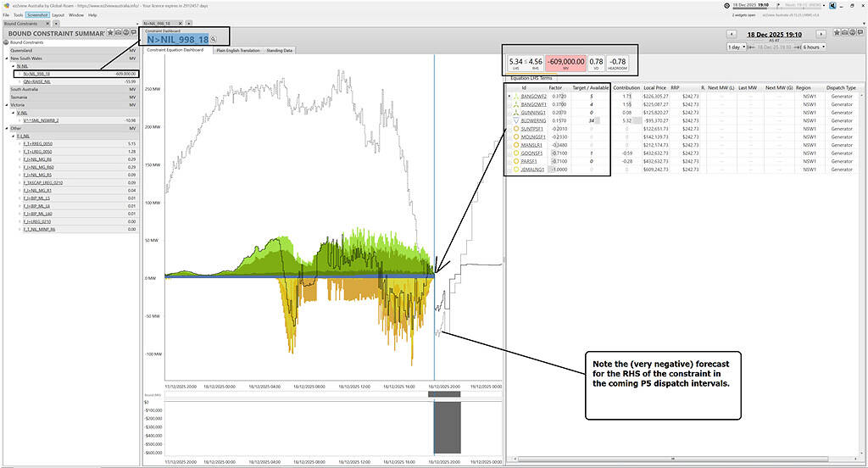
Task: Open the Layout menu
Action: [x=58, y=14]
